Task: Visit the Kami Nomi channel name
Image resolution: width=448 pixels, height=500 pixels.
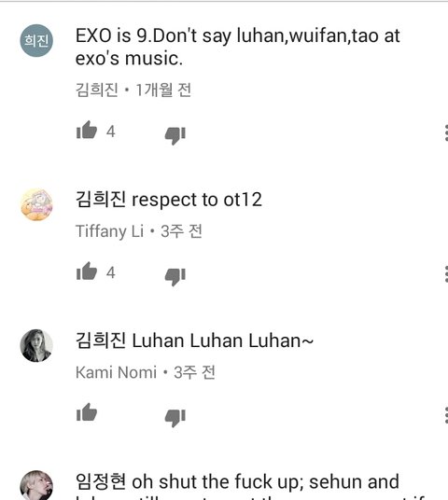Action: pyautogui.click(x=116, y=372)
